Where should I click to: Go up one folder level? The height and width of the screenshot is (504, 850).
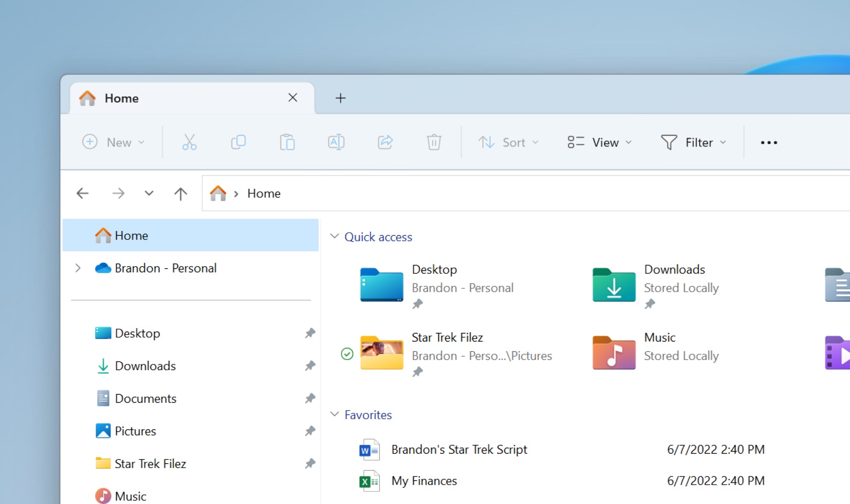point(181,194)
